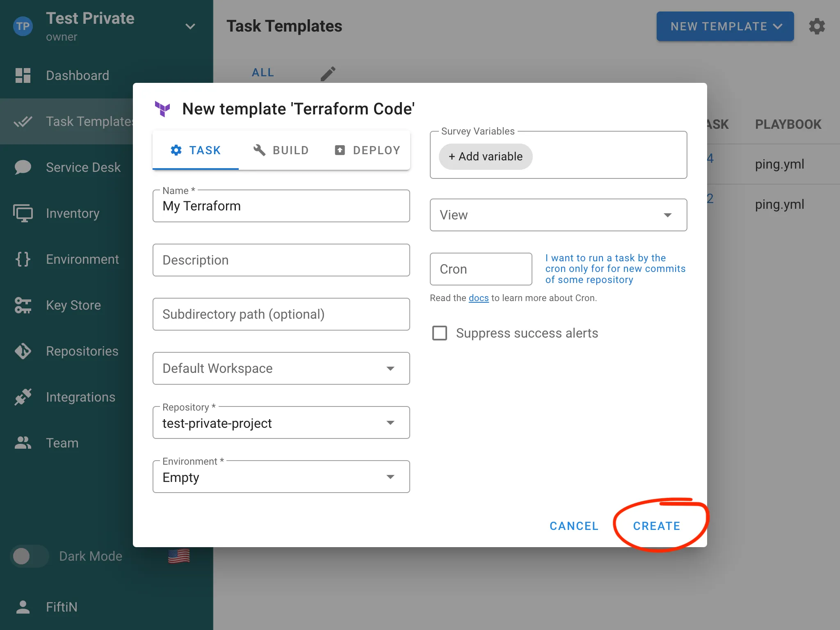This screenshot has height=630, width=840.
Task: Open the Cron docs link
Action: 479,298
